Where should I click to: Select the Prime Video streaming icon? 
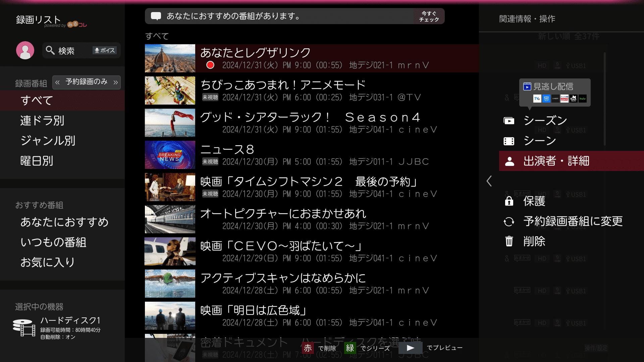(546, 99)
